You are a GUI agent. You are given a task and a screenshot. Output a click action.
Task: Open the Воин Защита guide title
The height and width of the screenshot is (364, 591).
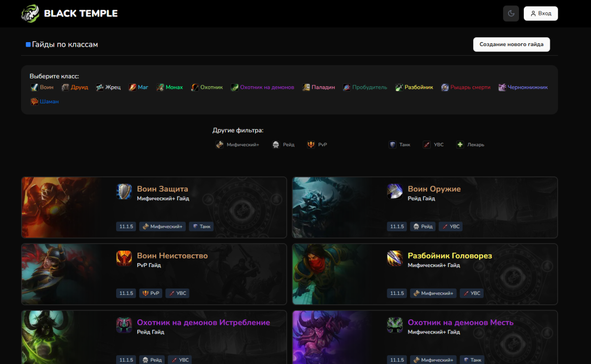163,189
